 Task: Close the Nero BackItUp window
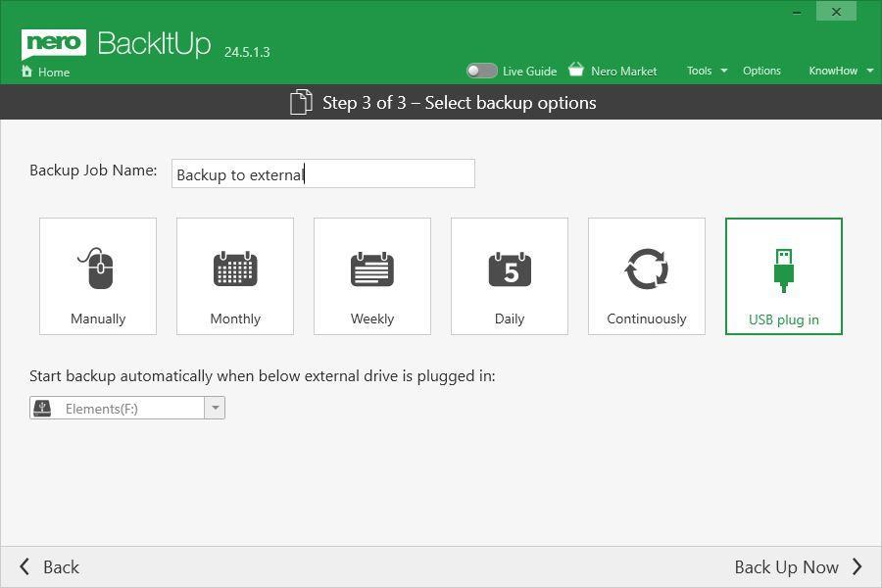click(x=837, y=12)
